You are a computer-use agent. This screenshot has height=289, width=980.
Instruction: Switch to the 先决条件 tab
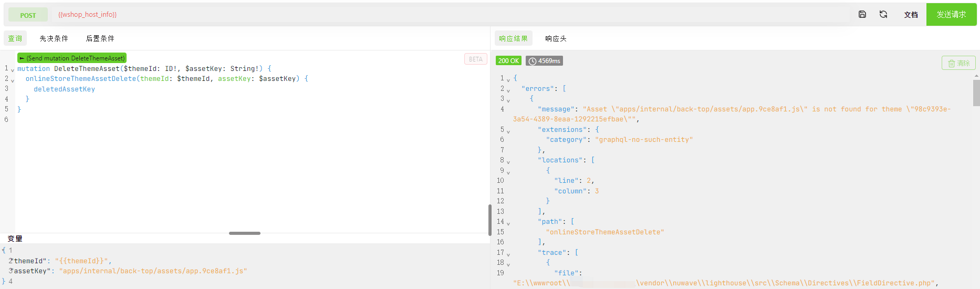coord(54,38)
